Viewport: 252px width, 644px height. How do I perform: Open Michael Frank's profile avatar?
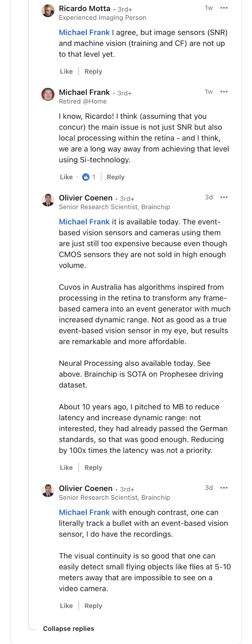[x=48, y=95]
